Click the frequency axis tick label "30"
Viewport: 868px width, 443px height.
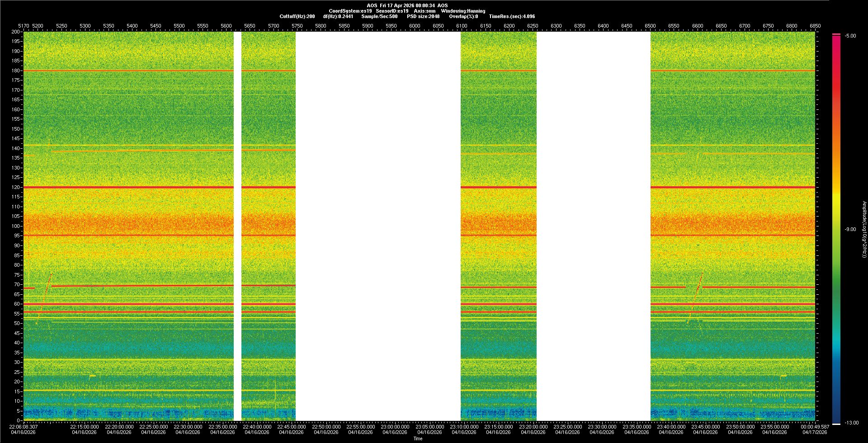[17, 362]
